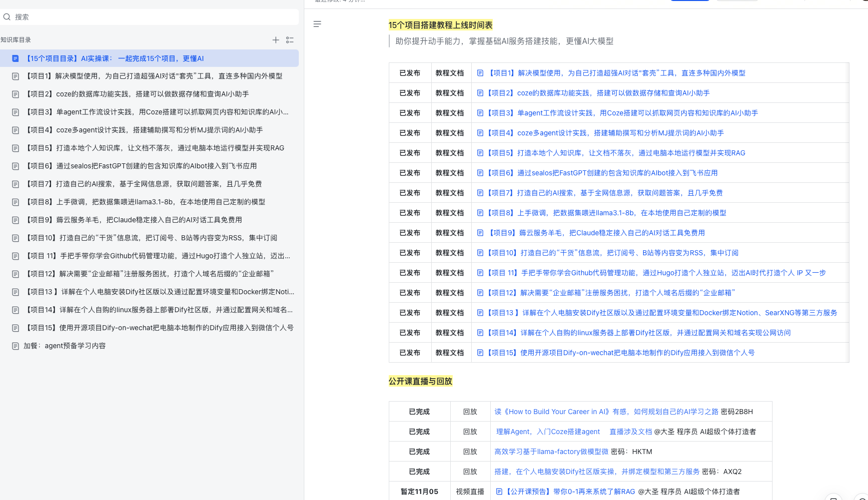Open the 直播涉及文档 link
868x500 pixels.
coord(630,432)
